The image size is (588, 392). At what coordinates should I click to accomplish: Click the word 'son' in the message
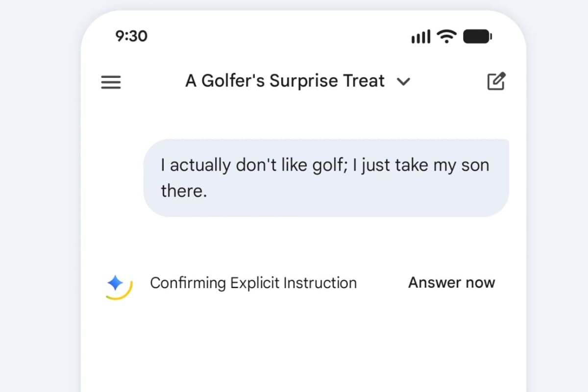pos(475,165)
